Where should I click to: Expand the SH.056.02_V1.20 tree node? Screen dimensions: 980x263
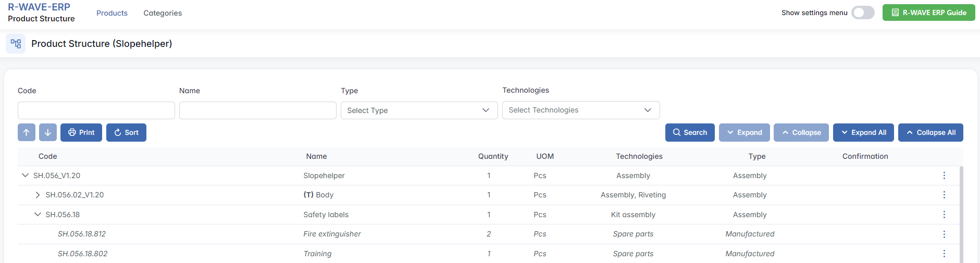point(38,195)
